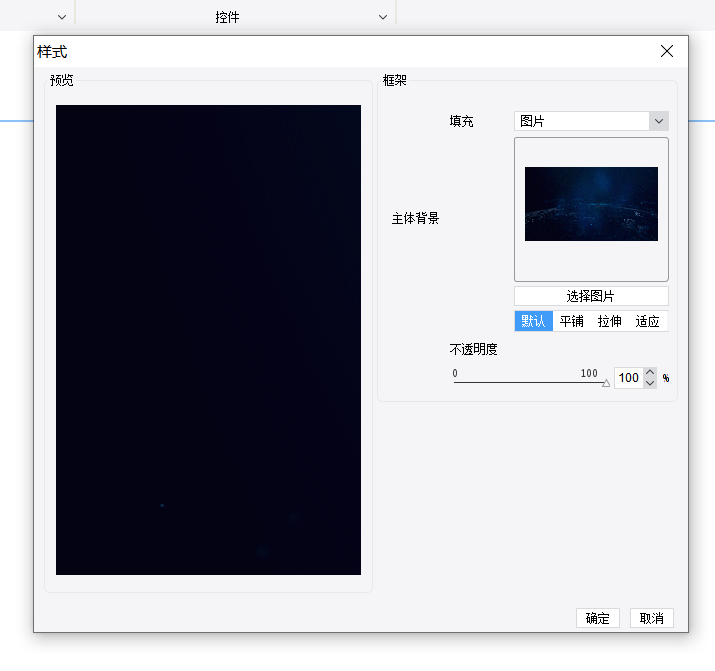The height and width of the screenshot is (671, 715).
Task: Click the background image thumbnail
Action: point(591,204)
